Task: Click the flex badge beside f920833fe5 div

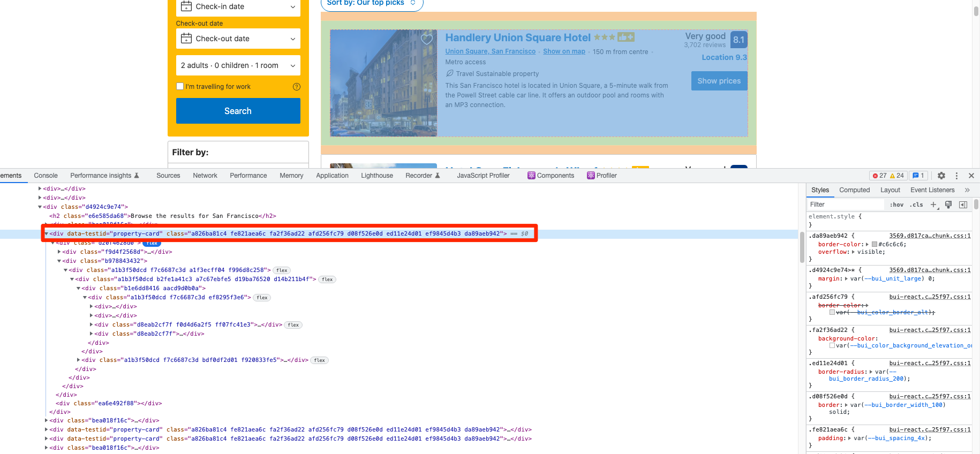Action: 320,360
